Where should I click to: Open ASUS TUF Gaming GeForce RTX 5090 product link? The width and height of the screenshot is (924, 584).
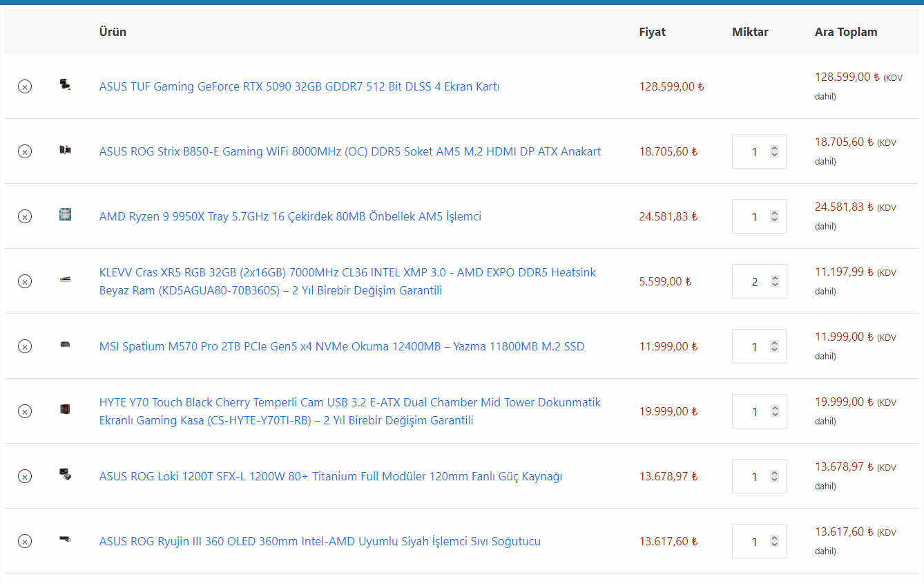[x=299, y=86]
